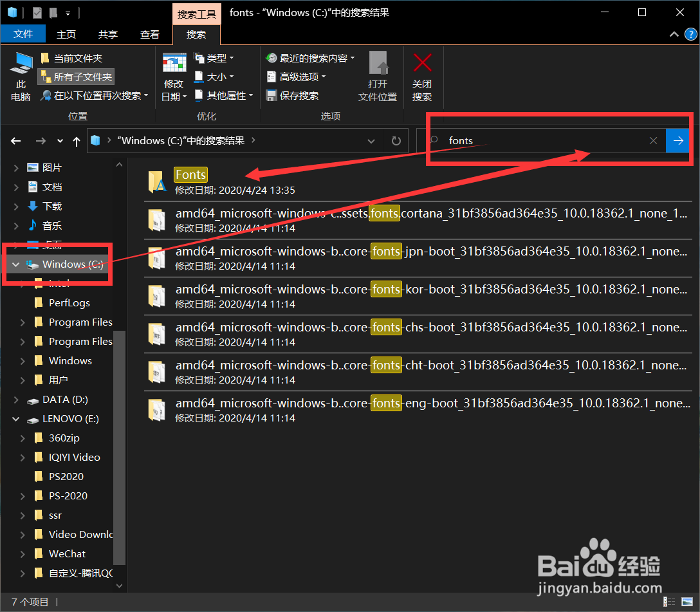Open Documents (文档) in navigation pane
Image resolution: width=700 pixels, height=612 pixels.
(44, 187)
